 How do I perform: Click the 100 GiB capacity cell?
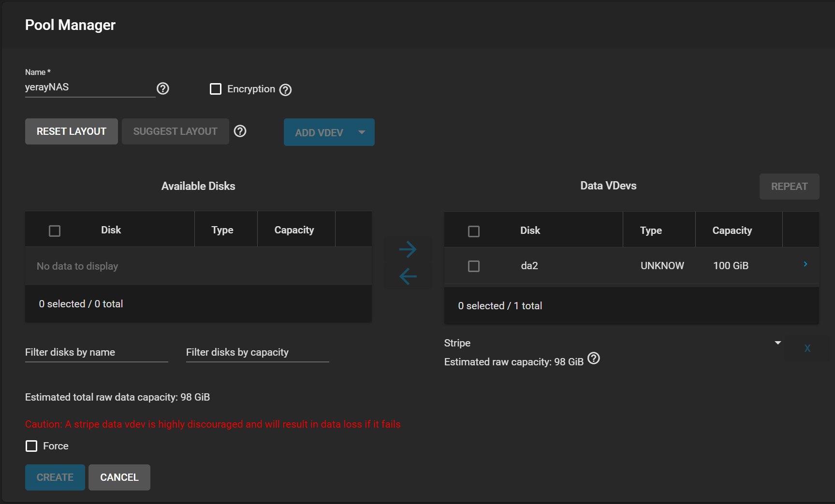click(x=731, y=266)
